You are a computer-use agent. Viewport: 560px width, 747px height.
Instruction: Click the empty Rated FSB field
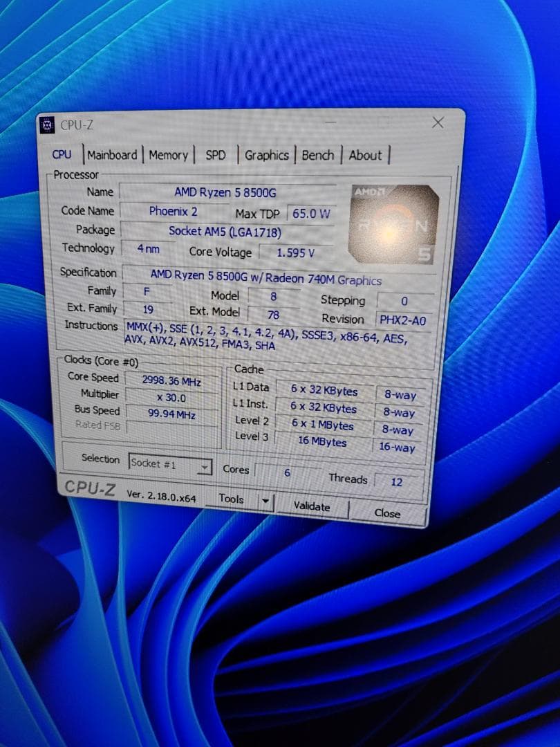point(171,430)
